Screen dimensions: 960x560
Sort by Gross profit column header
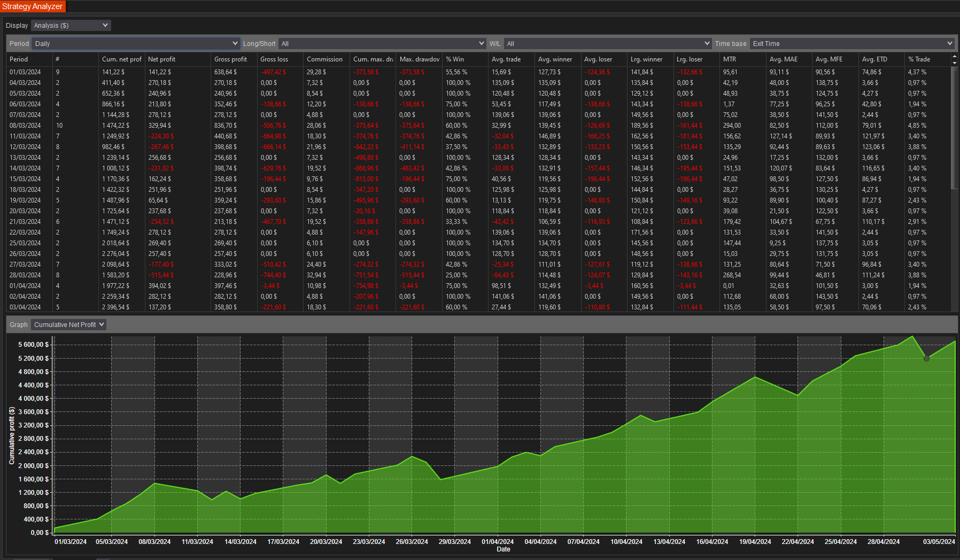pyautogui.click(x=234, y=59)
